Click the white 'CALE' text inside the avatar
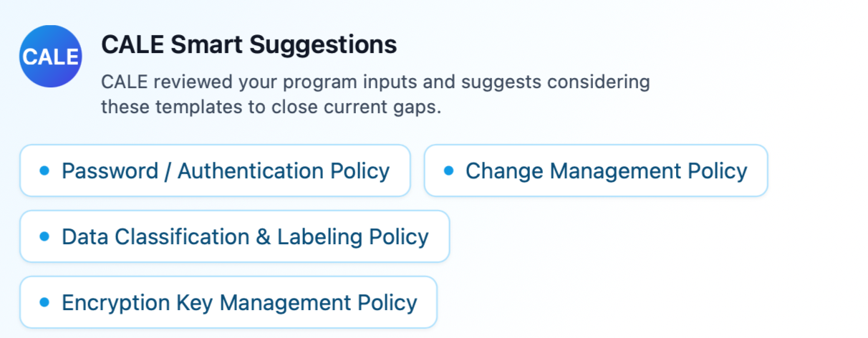 coord(50,57)
